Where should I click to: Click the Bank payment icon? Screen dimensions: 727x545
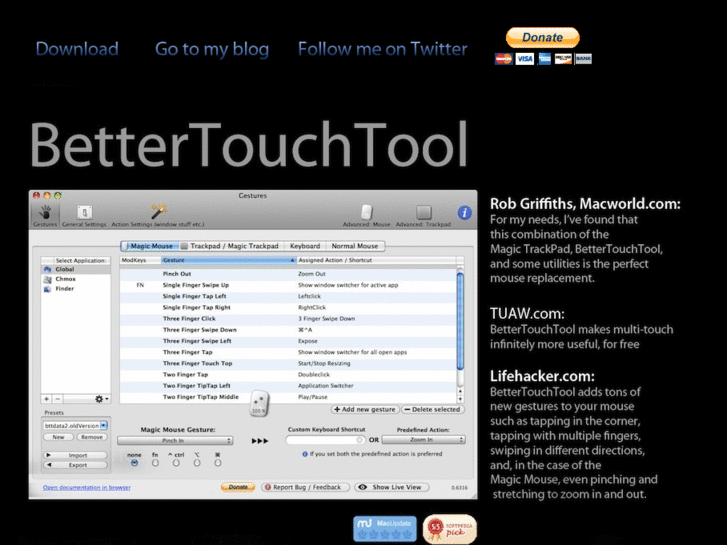tap(583, 59)
